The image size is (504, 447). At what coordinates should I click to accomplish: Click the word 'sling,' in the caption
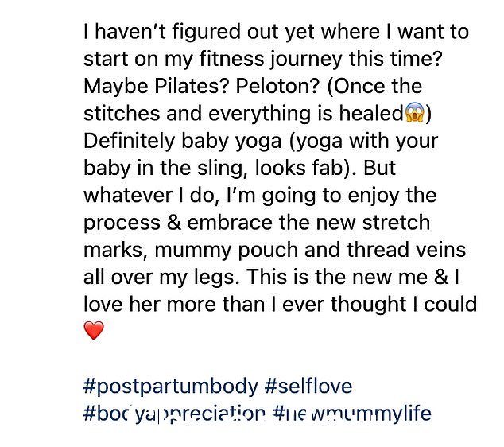pyautogui.click(x=223, y=169)
